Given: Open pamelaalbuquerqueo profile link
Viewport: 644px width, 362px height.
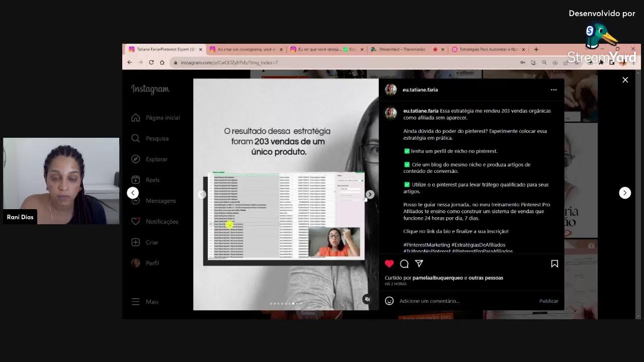Looking at the screenshot, I should point(438,278).
